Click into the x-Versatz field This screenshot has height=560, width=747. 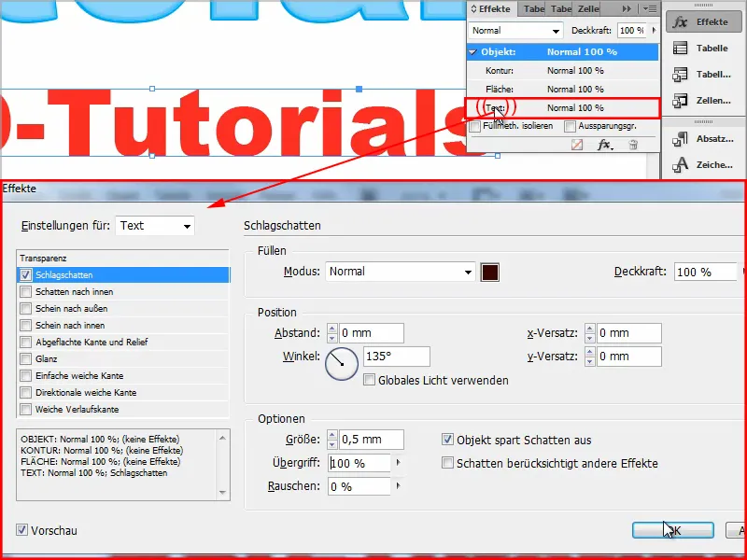point(628,333)
